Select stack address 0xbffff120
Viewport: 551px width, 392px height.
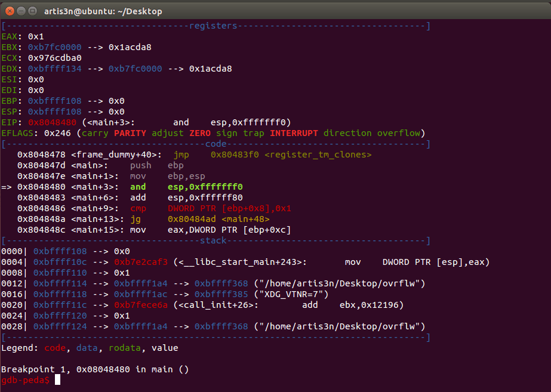click(60, 316)
